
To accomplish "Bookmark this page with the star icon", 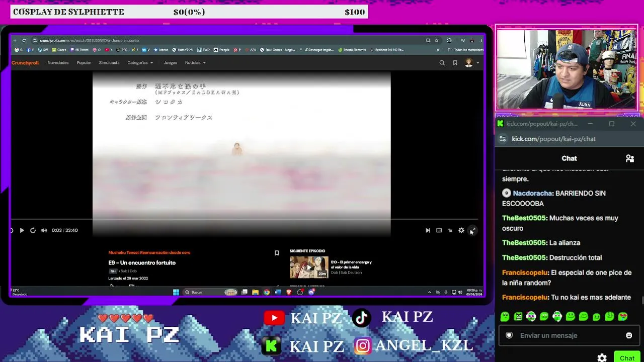I will [x=437, y=40].
